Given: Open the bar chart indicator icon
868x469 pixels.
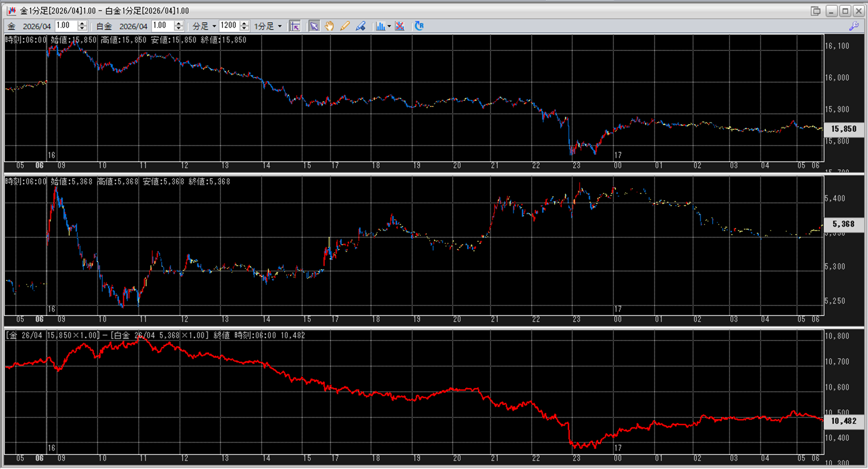Looking at the screenshot, I should tap(380, 26).
